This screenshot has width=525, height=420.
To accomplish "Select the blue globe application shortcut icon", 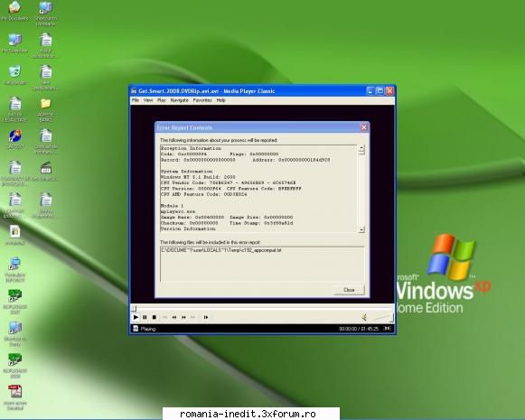I will (14, 139).
